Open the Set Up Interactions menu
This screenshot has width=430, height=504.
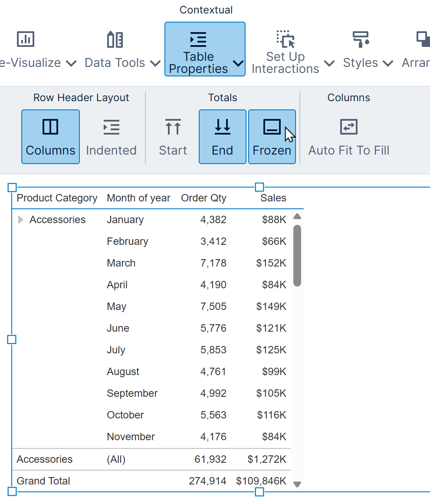[330, 63]
